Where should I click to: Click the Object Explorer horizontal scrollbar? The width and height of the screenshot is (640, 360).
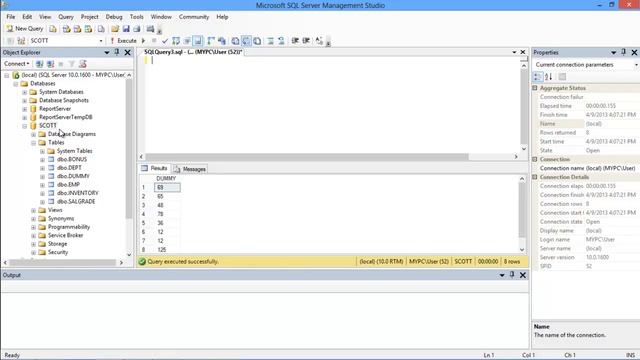pos(63,263)
